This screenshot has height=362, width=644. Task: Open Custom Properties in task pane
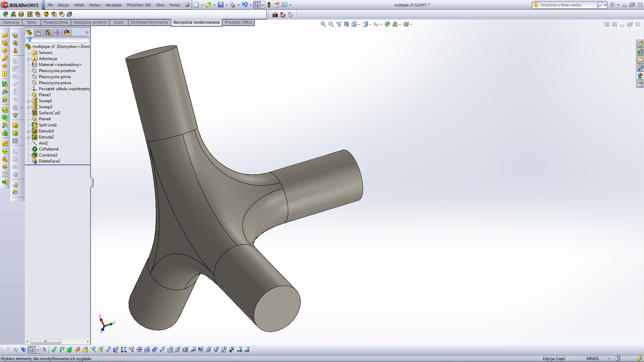click(x=640, y=84)
